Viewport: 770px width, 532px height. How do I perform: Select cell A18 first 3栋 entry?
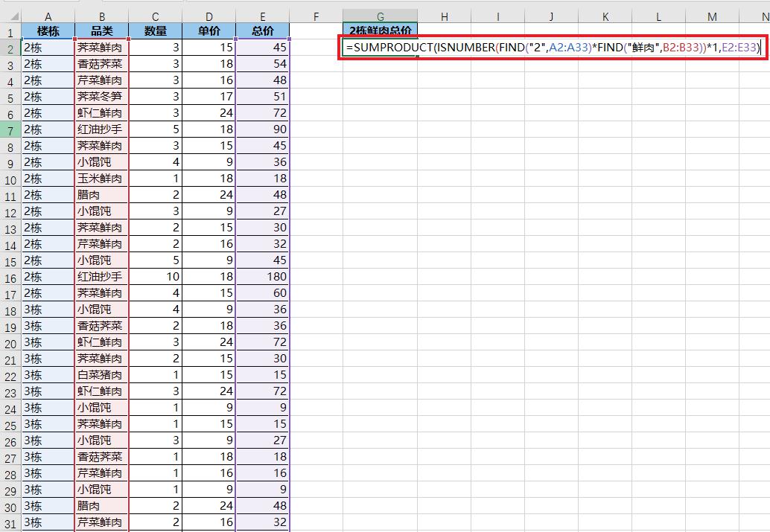(x=48, y=310)
